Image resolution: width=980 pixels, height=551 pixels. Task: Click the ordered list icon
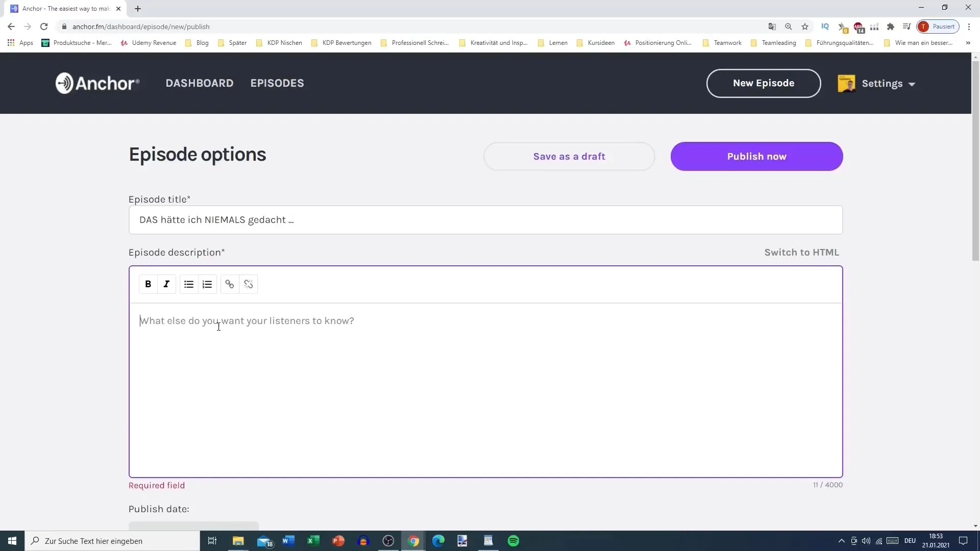207,283
